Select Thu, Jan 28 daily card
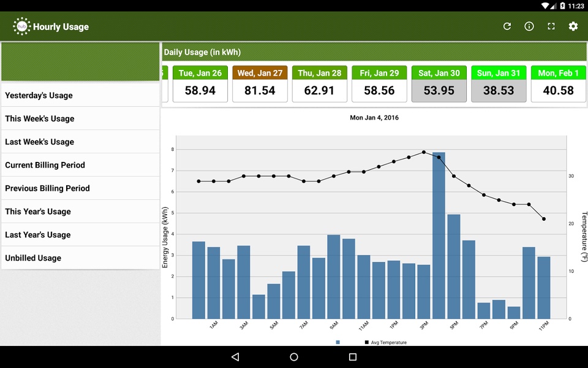588x368 pixels. [x=320, y=84]
